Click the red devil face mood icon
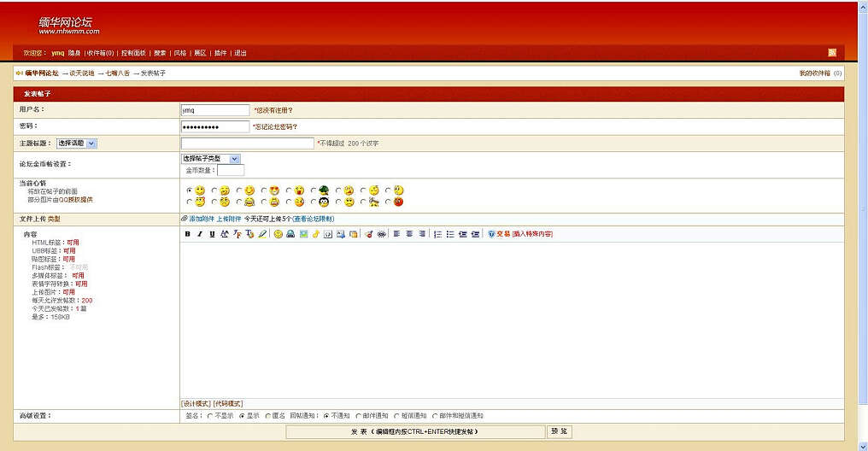 398,202
